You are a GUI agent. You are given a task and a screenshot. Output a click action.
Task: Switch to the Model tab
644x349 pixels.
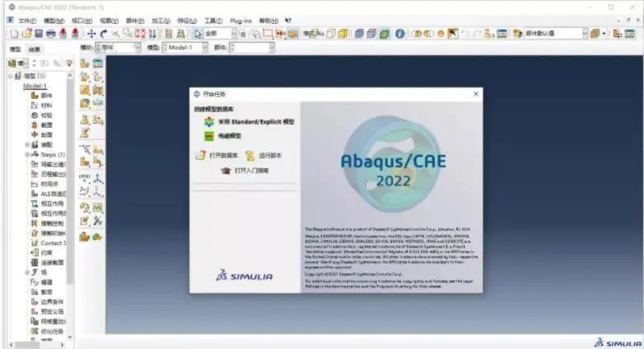pyautogui.click(x=15, y=49)
